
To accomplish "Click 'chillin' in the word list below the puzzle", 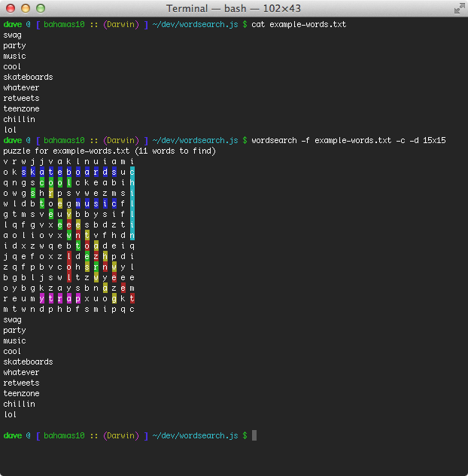I will click(19, 404).
